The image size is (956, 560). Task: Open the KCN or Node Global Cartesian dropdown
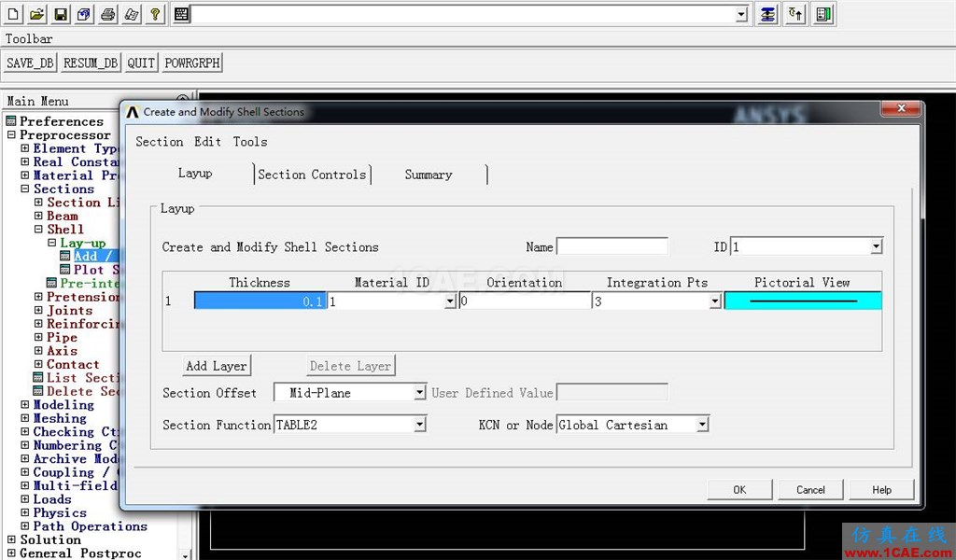tap(702, 425)
